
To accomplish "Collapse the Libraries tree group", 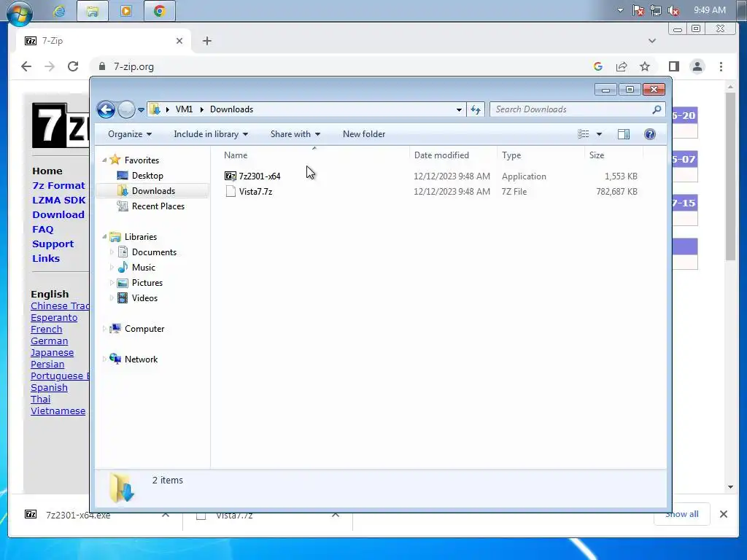I will point(104,237).
